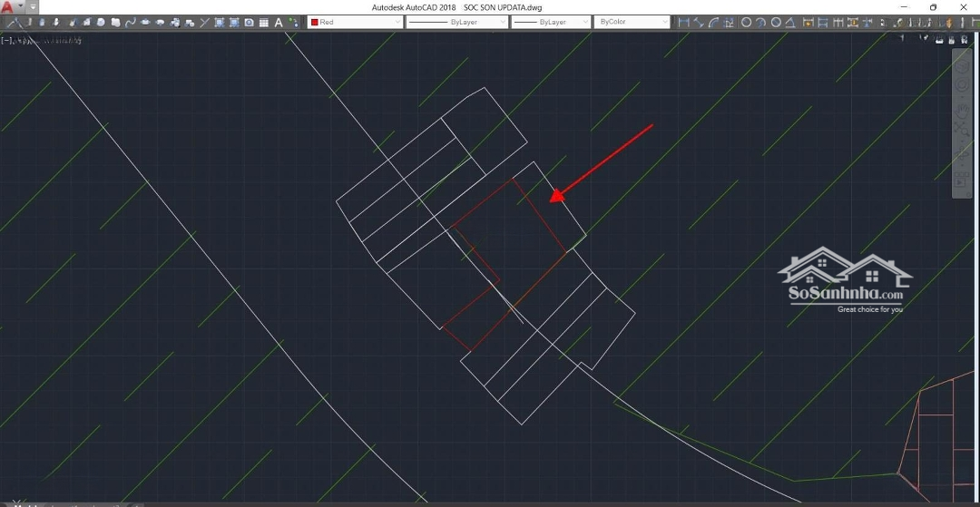Screen dimensions: 980x507
Task: Click Zoom Extents in navigation bar
Action: (x=962, y=131)
